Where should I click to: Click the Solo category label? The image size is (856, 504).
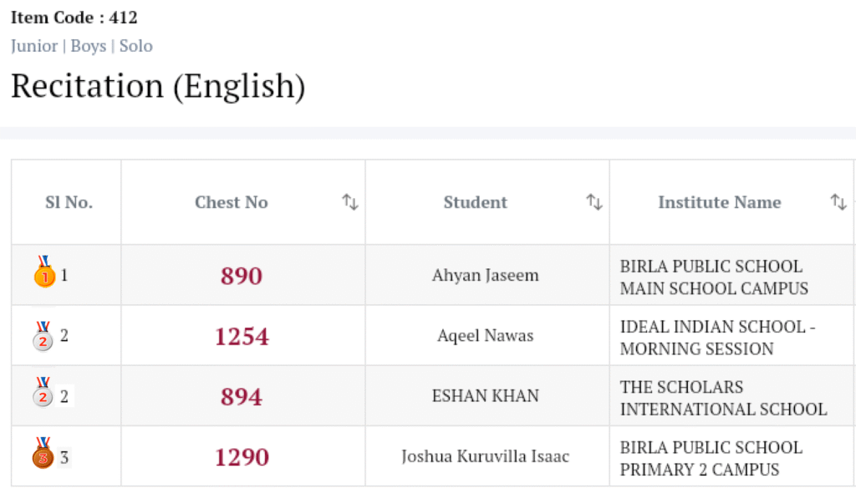[136, 46]
